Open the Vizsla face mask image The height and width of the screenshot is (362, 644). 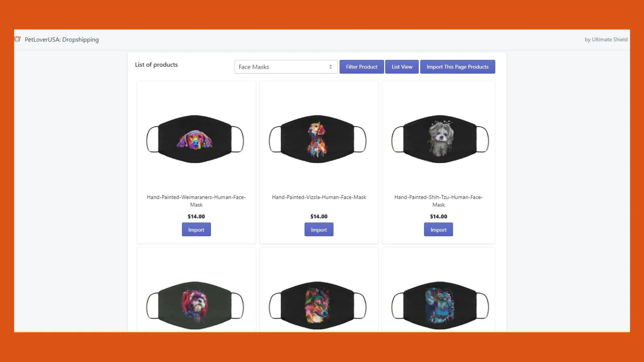click(318, 139)
